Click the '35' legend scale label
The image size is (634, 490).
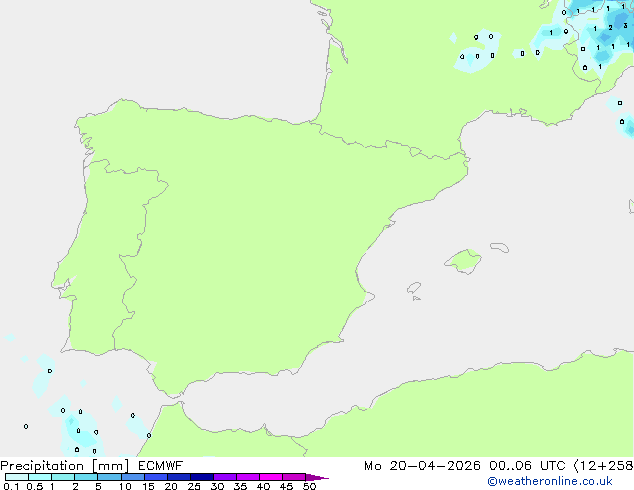240,486
